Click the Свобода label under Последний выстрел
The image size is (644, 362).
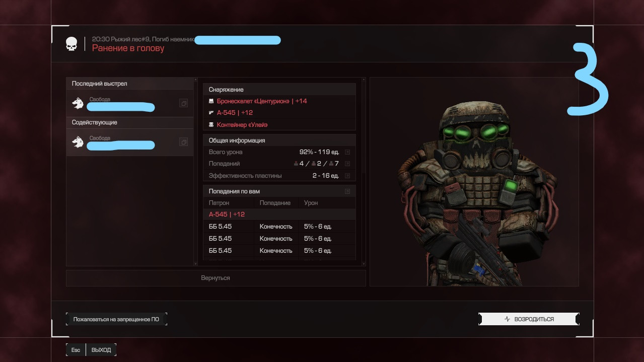click(100, 99)
